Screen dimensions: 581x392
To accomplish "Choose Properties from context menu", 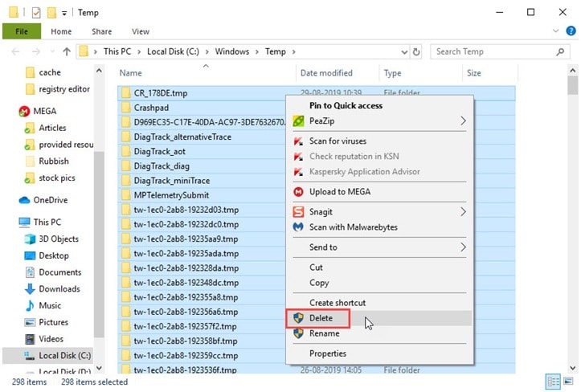I will (x=378, y=353).
